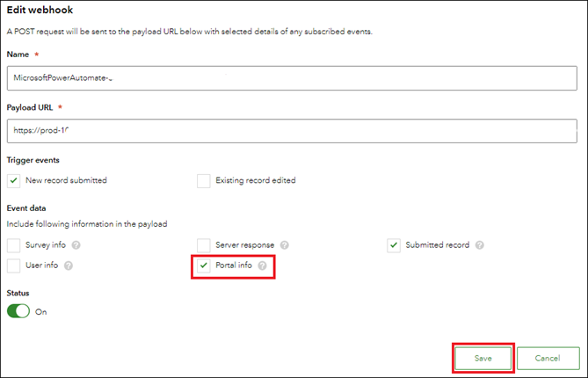Open help icon beside Portal info
588x378 pixels.
click(x=263, y=265)
